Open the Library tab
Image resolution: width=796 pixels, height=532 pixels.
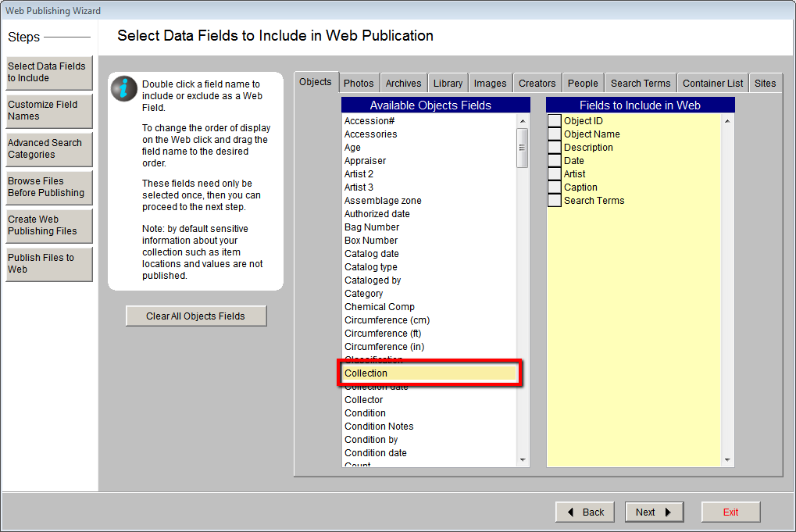click(448, 84)
